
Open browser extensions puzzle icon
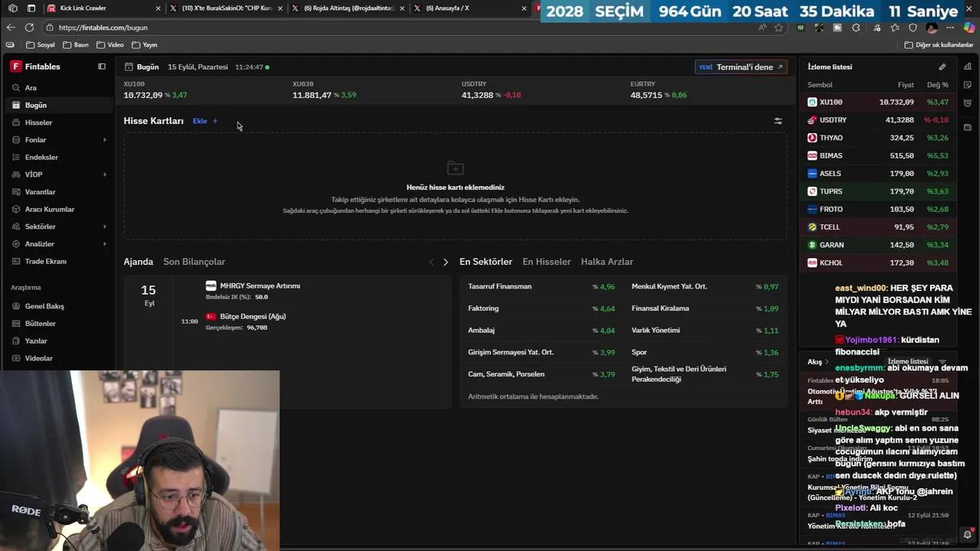point(856,28)
